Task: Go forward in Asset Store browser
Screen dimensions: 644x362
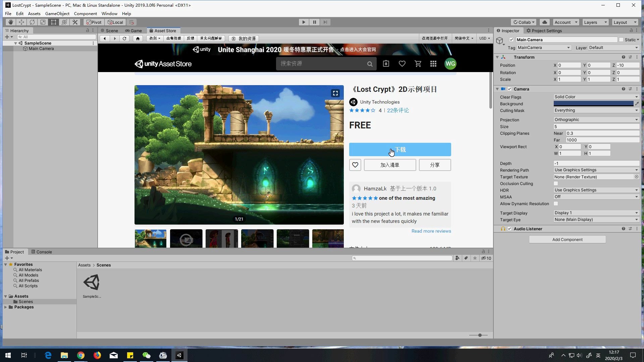Action: click(115, 39)
